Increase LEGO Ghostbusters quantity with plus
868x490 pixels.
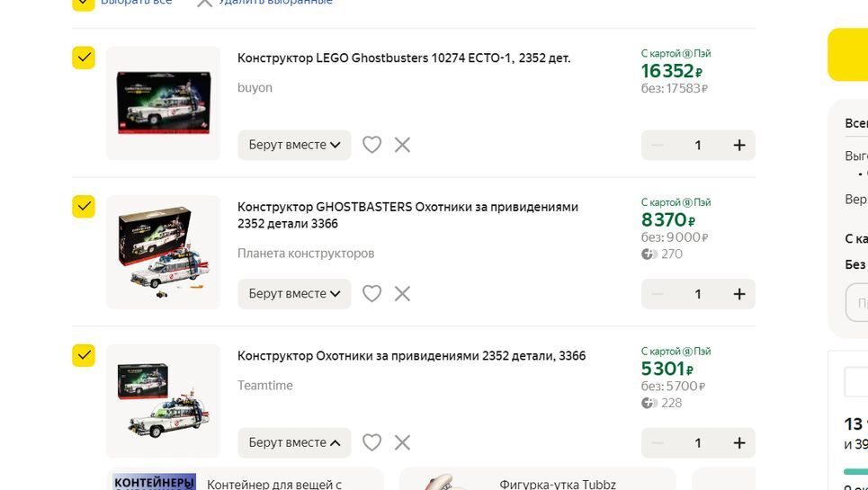coord(739,145)
